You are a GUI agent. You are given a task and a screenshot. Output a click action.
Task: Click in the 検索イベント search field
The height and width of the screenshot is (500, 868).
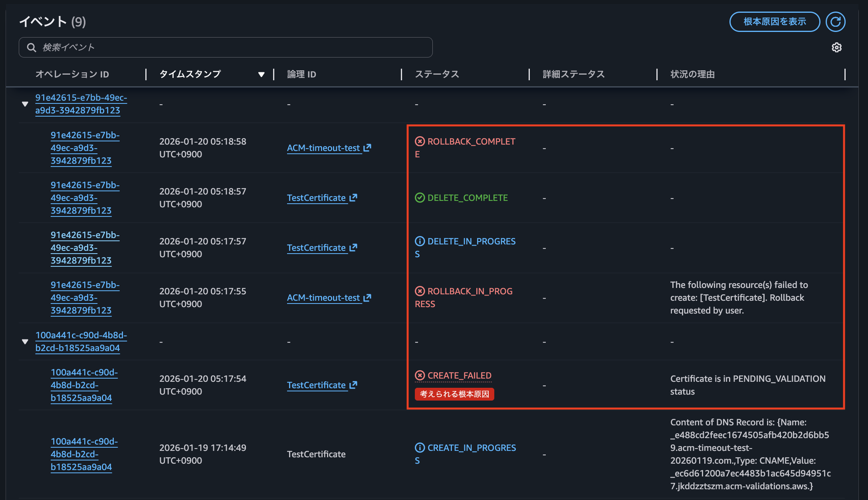point(232,48)
